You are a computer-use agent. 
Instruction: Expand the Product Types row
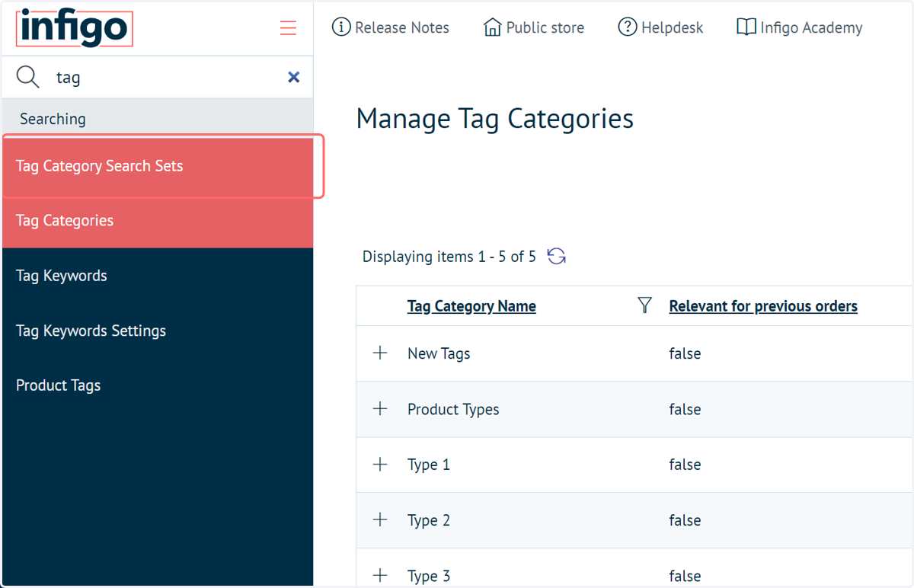(380, 409)
